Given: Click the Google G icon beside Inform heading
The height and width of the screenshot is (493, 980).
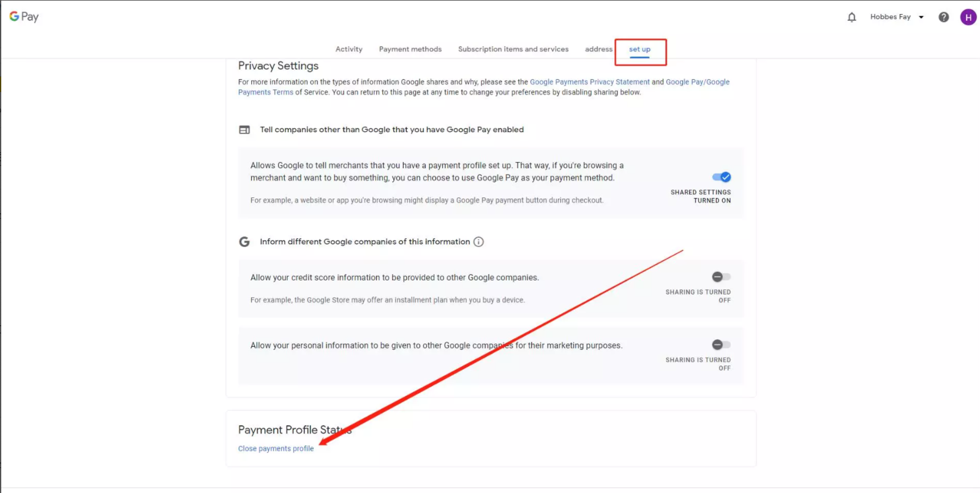Looking at the screenshot, I should (244, 242).
